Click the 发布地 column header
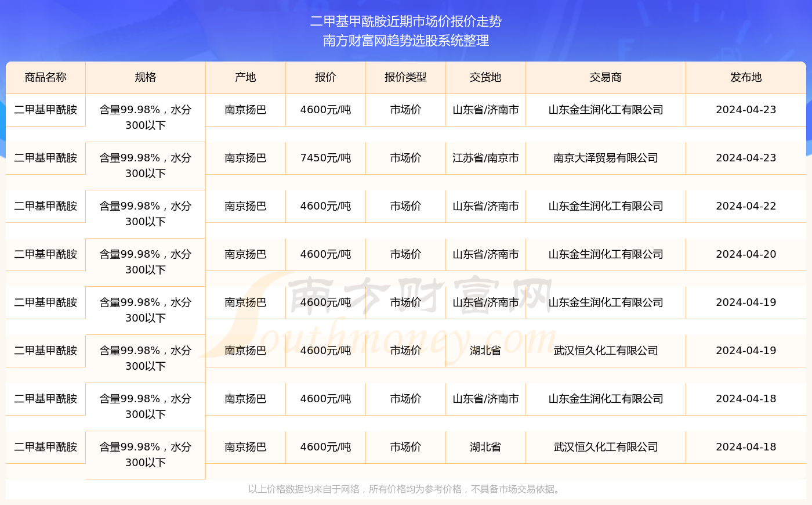 pyautogui.click(x=746, y=77)
